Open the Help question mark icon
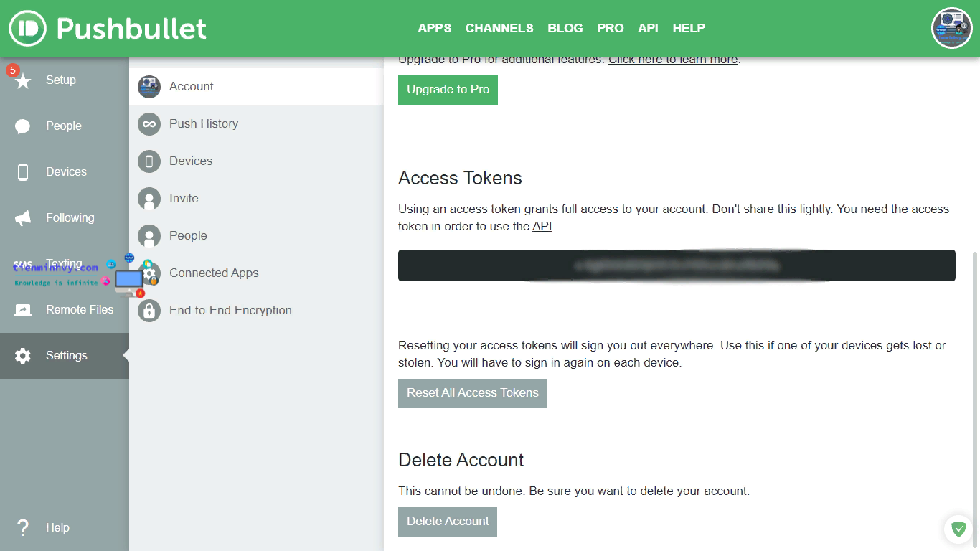Viewport: 980px width, 551px height. click(23, 528)
